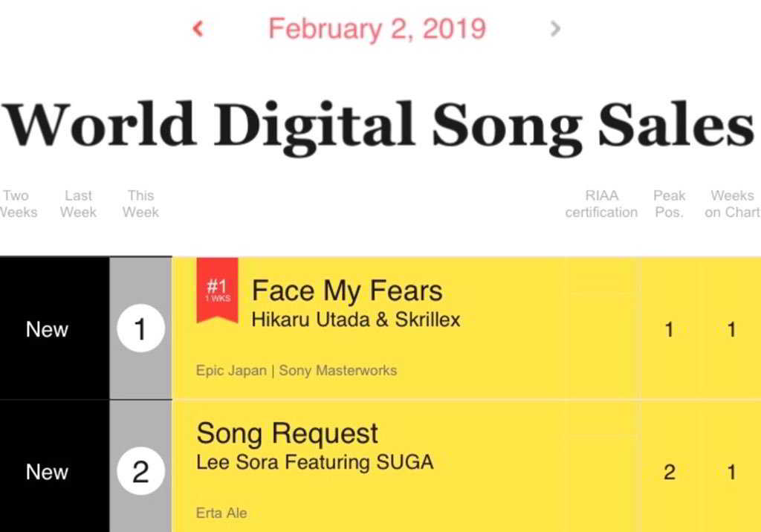This screenshot has height=532, width=761.
Task: Select the rank 2 circle badge
Action: (x=140, y=472)
